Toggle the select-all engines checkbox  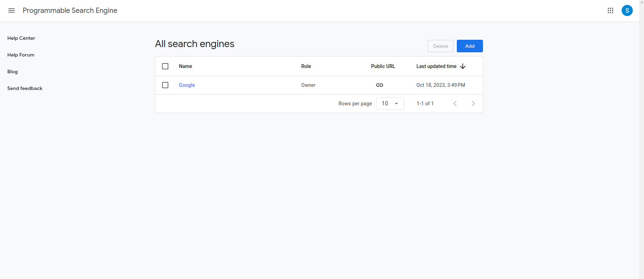(165, 66)
